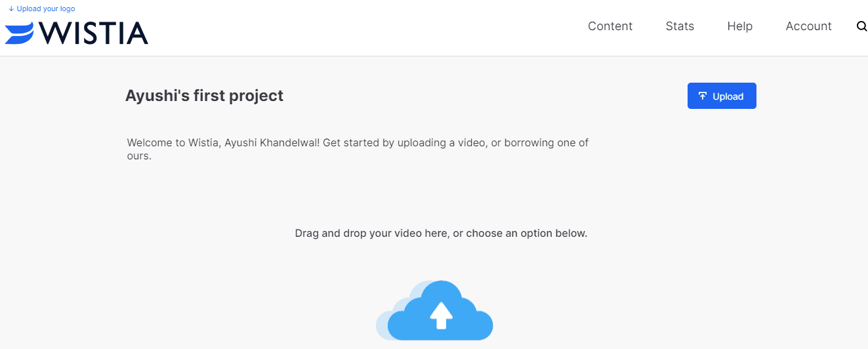
Task: Click the small down arrow beside Upload your logo
Action: click(x=12, y=9)
